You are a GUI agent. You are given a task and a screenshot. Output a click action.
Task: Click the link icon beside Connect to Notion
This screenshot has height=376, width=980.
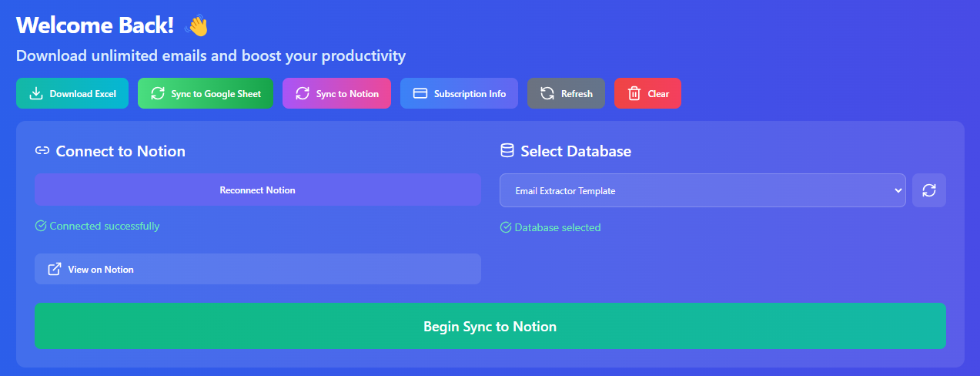coord(42,151)
